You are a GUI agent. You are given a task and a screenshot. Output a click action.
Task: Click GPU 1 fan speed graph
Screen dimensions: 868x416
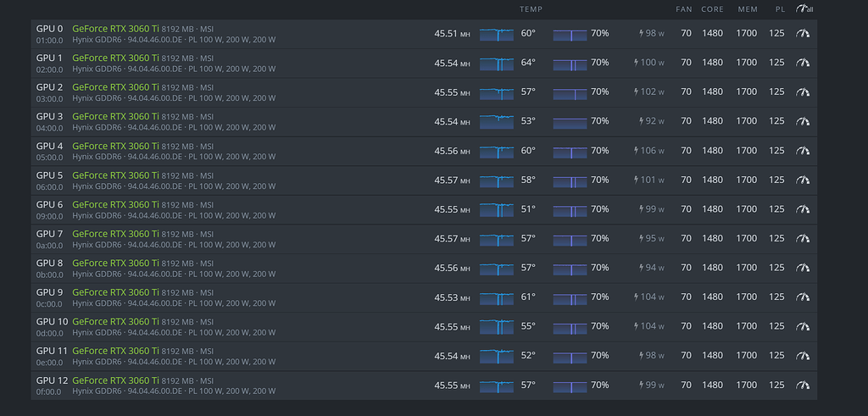pyautogui.click(x=570, y=64)
